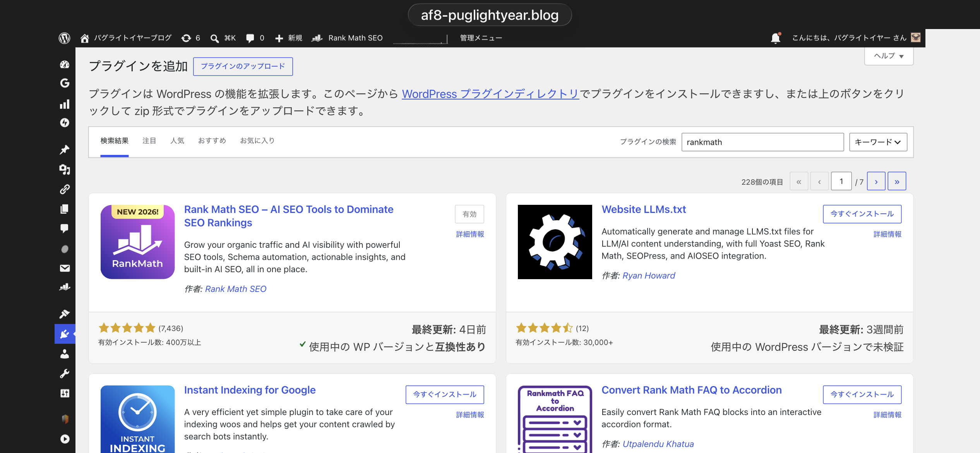Click the こんにちは、パグライトイヤー さん greeting

[849, 38]
